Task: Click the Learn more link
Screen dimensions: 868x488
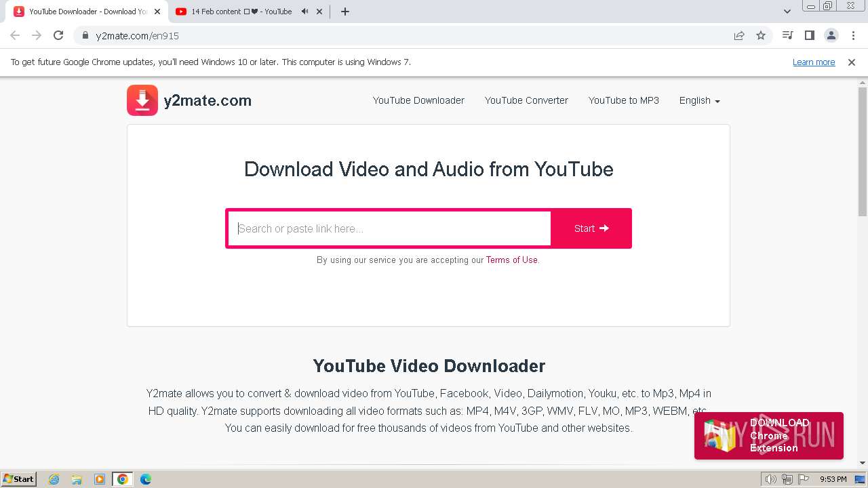Action: click(814, 62)
